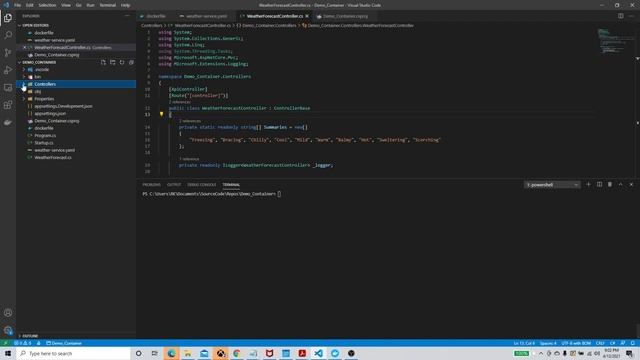This screenshot has height=360, width=640.
Task: Open the Windows Start menu
Action: pos(8,353)
